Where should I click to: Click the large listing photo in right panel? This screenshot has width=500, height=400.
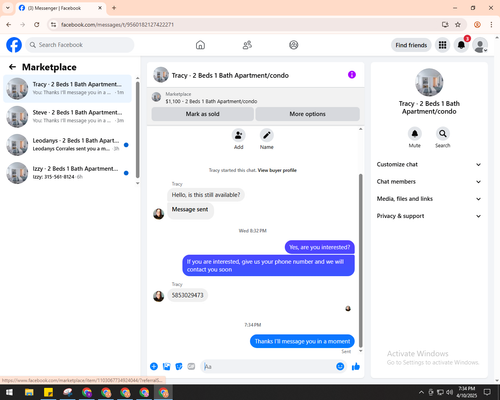click(x=429, y=82)
